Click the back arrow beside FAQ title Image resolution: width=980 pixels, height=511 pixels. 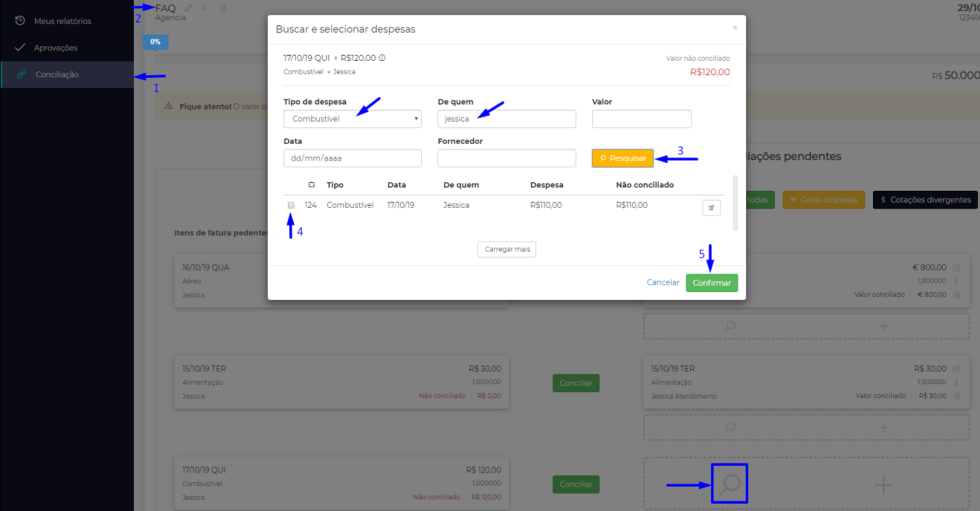[x=206, y=8]
